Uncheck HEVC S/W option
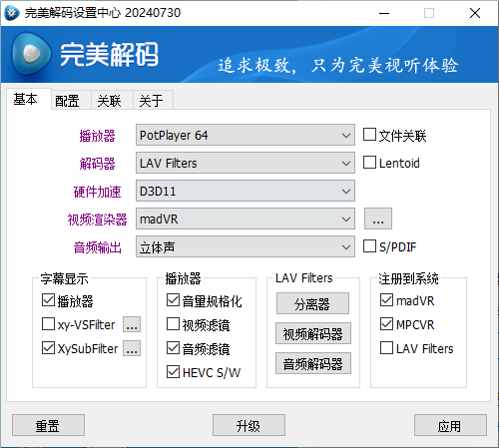Image resolution: width=499 pixels, height=448 pixels. click(x=173, y=372)
